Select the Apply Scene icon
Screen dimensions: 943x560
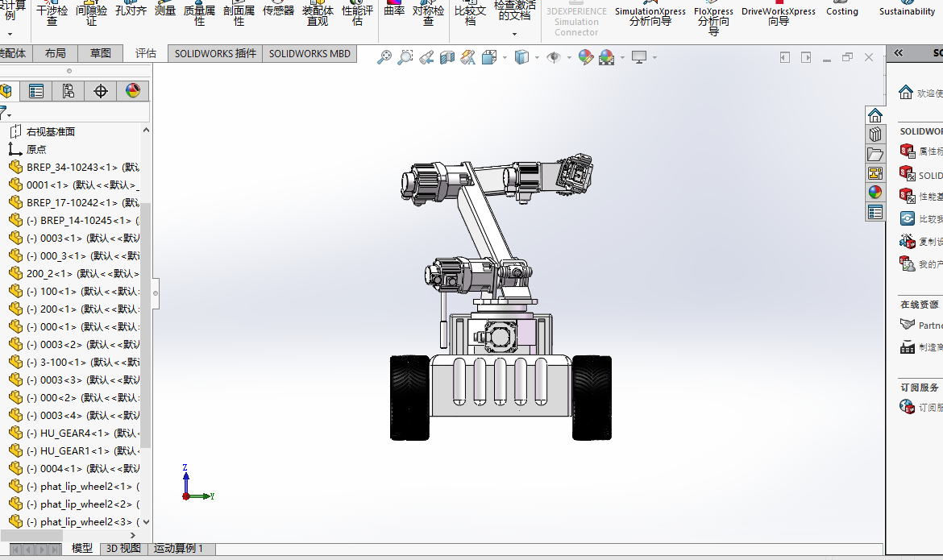(606, 57)
